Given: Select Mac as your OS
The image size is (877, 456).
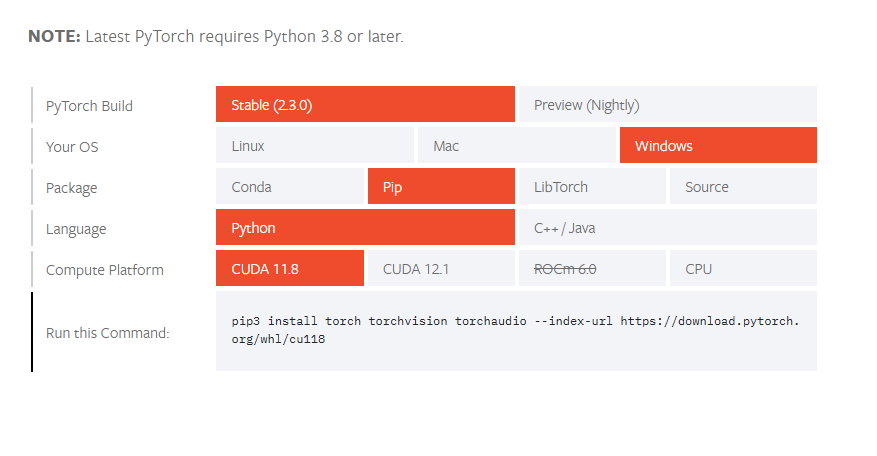Looking at the screenshot, I should coord(517,145).
